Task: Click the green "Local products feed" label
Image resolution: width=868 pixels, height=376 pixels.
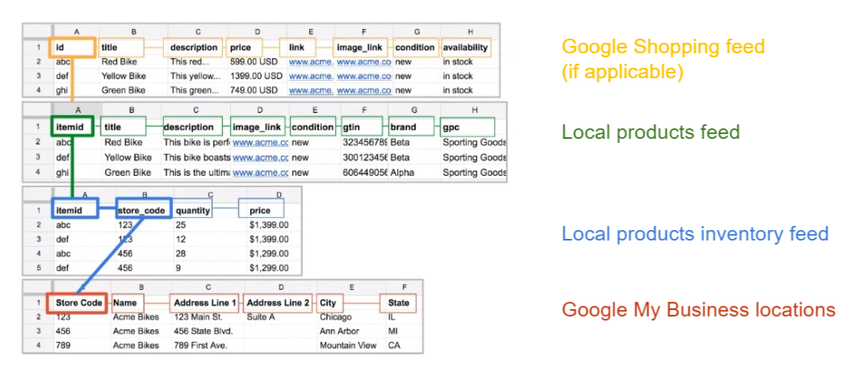Action: (x=651, y=132)
